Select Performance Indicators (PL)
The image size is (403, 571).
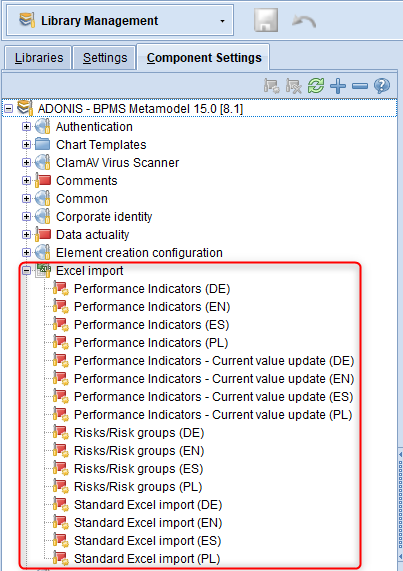click(x=151, y=343)
